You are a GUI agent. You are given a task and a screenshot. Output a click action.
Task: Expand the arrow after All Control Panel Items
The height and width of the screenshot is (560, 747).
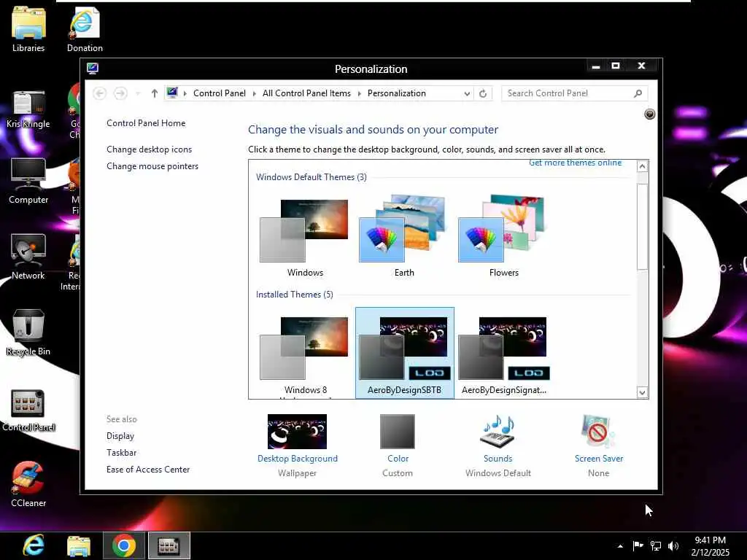(359, 93)
